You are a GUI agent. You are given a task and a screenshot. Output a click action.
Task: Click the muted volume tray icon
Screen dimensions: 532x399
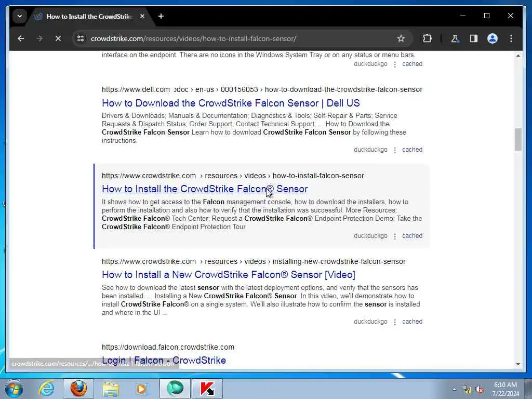480,390
